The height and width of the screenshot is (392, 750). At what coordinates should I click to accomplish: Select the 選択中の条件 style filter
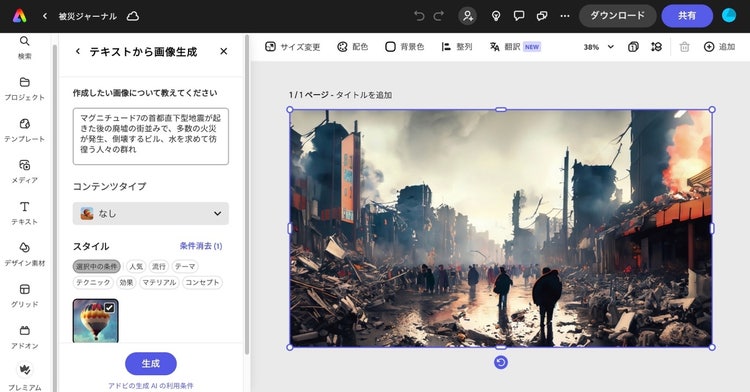point(97,266)
